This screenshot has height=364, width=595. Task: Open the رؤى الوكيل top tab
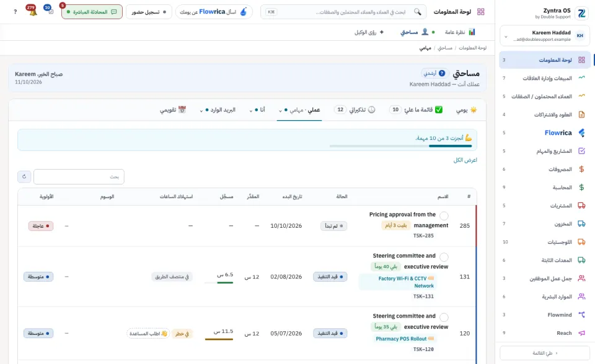[369, 32]
